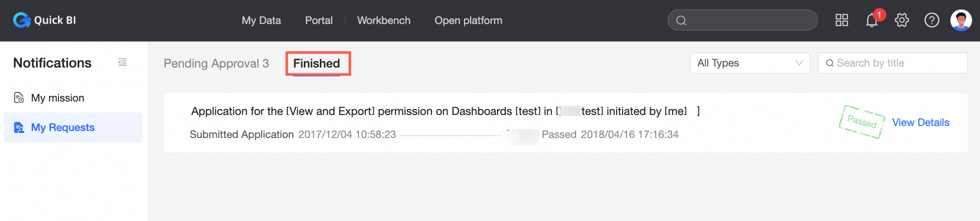Click the Quick BI logo
This screenshot has width=980, height=221.
coord(45,20)
